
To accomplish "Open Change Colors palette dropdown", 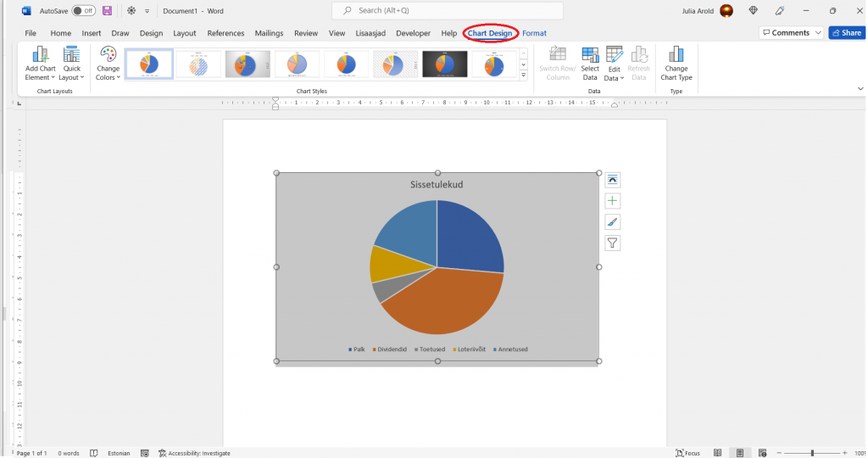I will [108, 64].
